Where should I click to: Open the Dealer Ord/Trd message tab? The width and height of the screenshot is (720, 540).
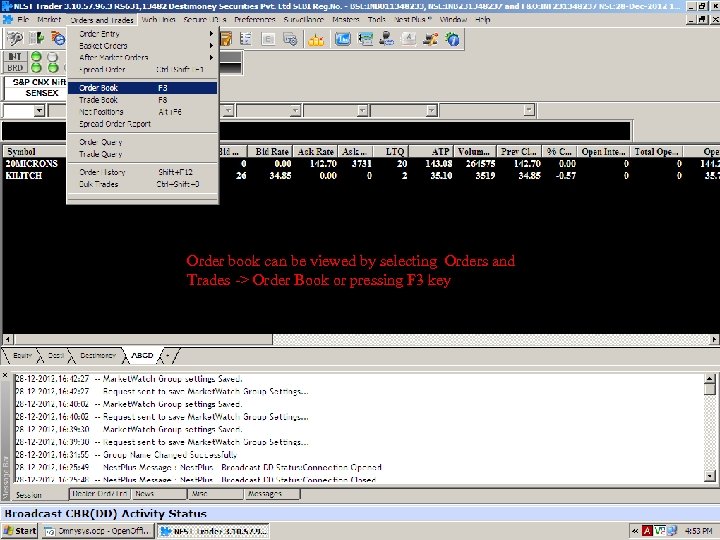coord(100,494)
